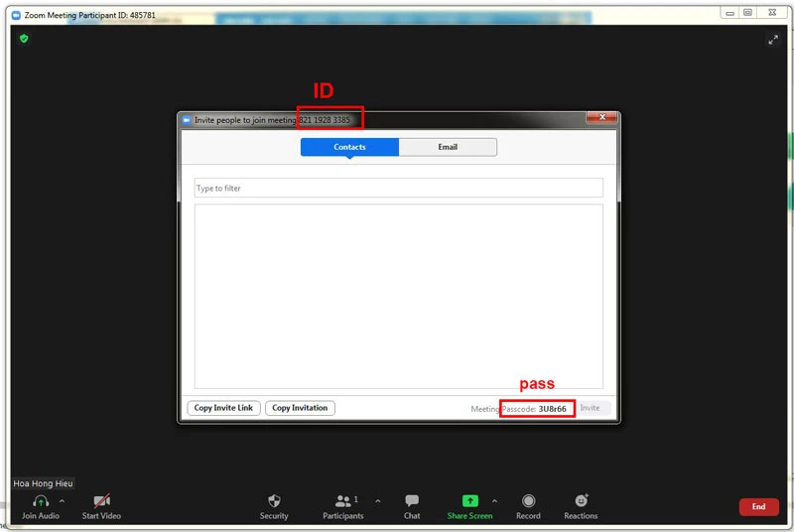Click Copy Invitation button

300,408
